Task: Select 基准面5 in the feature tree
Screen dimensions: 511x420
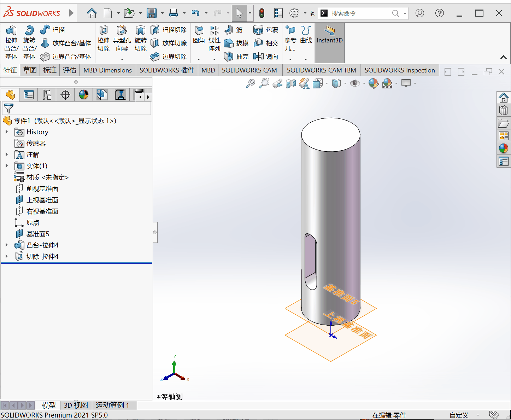Action: click(38, 234)
